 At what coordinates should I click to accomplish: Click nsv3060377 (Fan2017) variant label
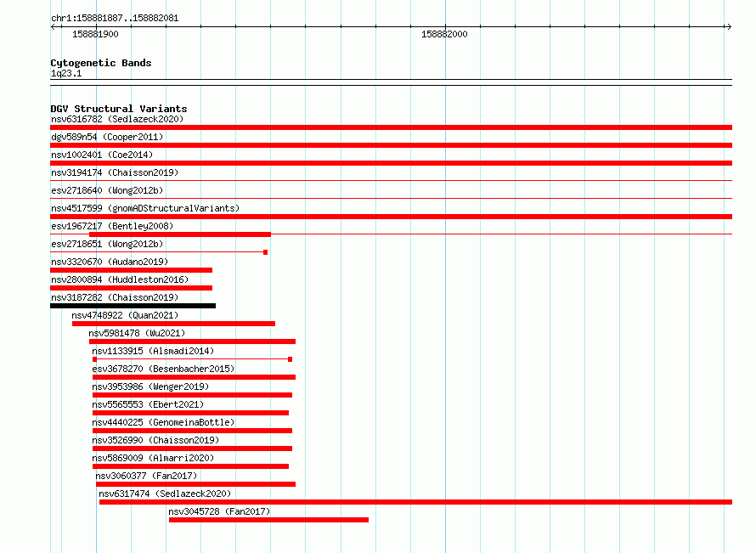[x=146, y=476]
